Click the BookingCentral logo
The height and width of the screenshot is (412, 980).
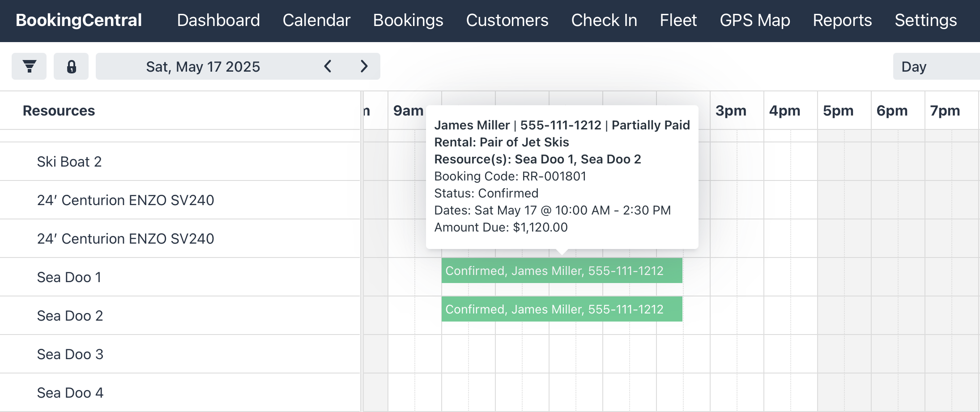click(x=79, y=20)
